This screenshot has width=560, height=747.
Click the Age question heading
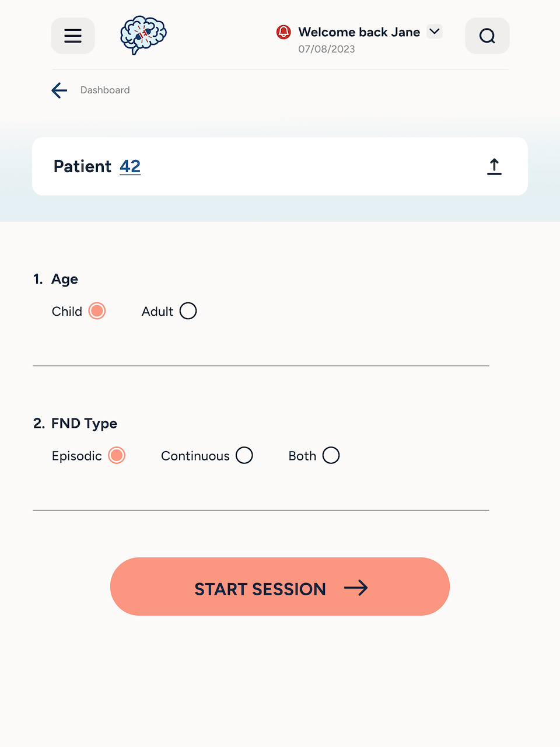pyautogui.click(x=64, y=279)
